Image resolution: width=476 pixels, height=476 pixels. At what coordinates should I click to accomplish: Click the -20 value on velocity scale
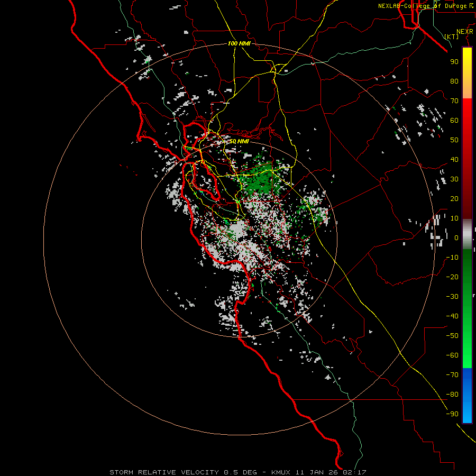point(452,277)
